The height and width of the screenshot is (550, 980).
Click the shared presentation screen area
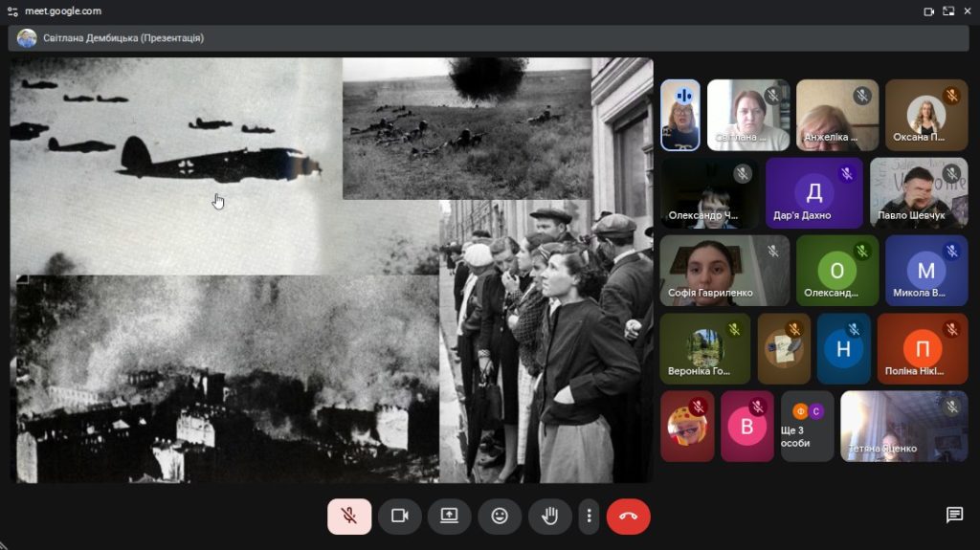330,270
